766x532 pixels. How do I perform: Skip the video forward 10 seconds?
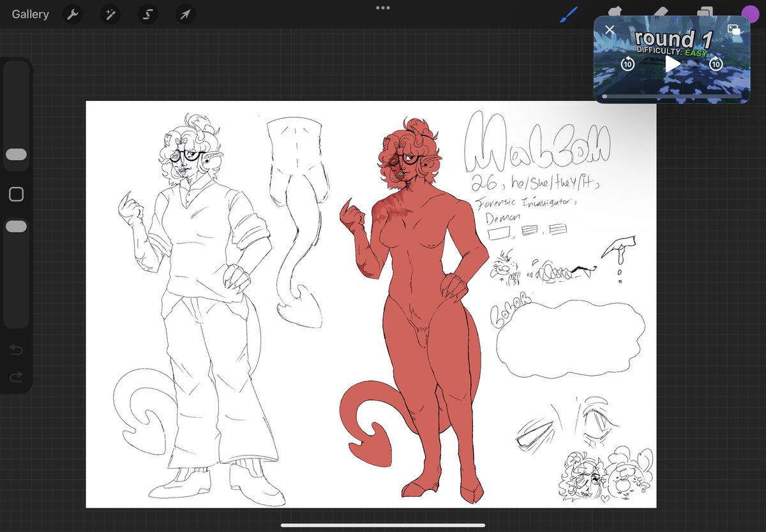coord(716,63)
